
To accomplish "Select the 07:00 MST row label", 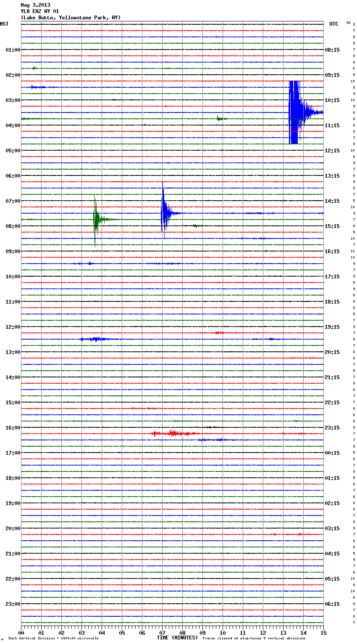I will click(x=13, y=201).
